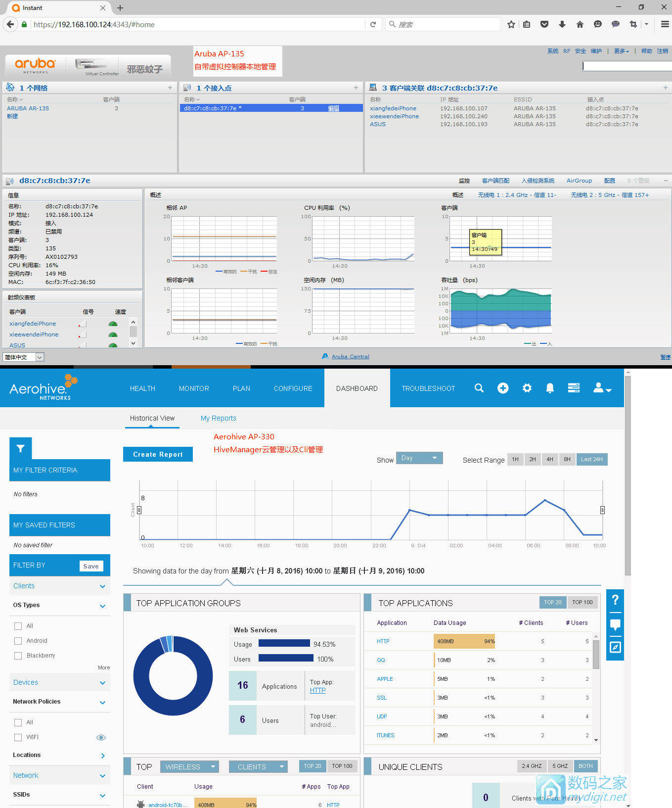
Task: Click the plus add icon in Aerohive header
Action: point(503,388)
